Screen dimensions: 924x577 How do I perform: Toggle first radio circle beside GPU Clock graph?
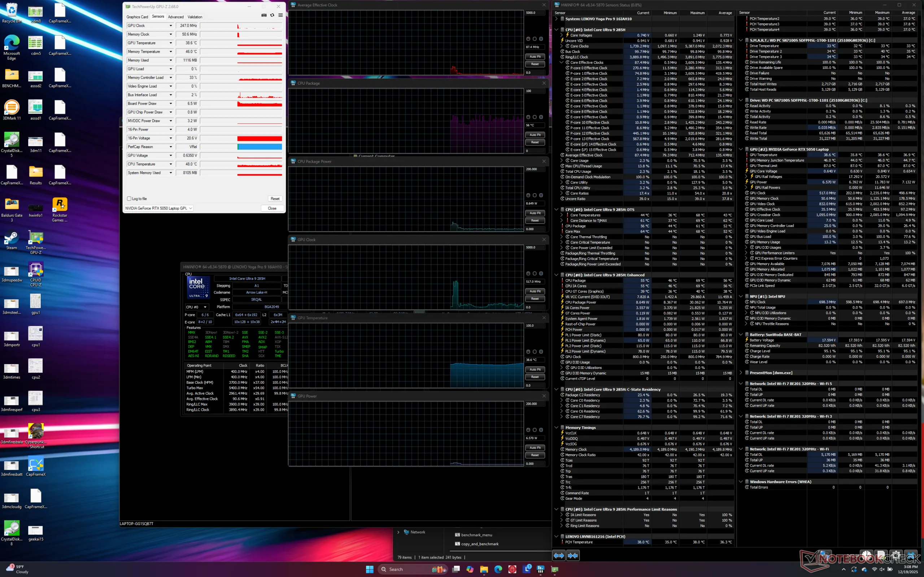(528, 274)
